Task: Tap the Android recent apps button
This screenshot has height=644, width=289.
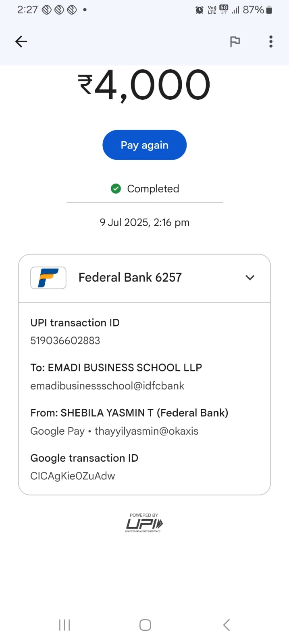Action: pyautogui.click(x=64, y=625)
